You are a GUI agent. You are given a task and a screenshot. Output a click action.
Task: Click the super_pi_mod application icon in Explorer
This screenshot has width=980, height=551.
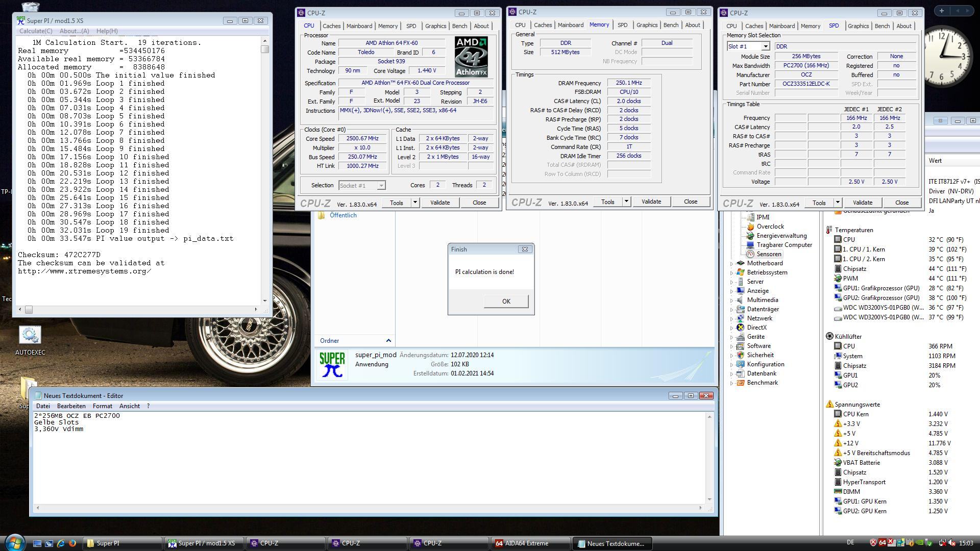pos(332,365)
